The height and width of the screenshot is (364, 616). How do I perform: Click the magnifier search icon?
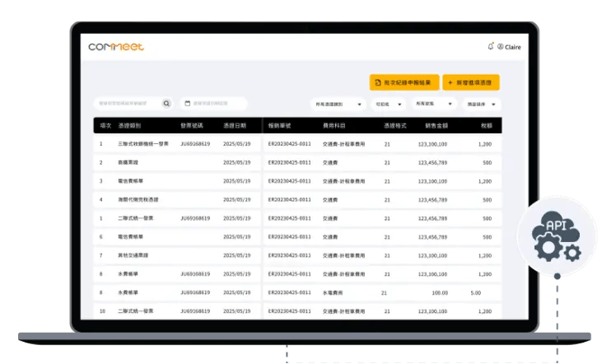(166, 103)
